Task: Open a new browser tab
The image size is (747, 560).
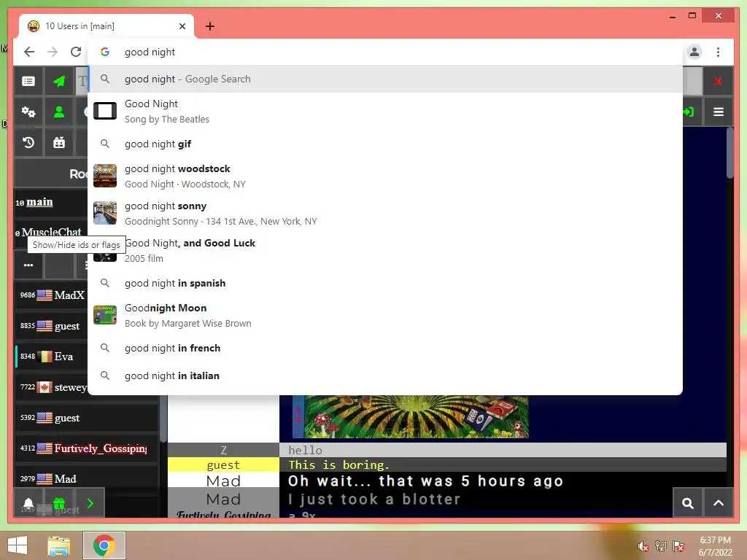Action: click(210, 26)
